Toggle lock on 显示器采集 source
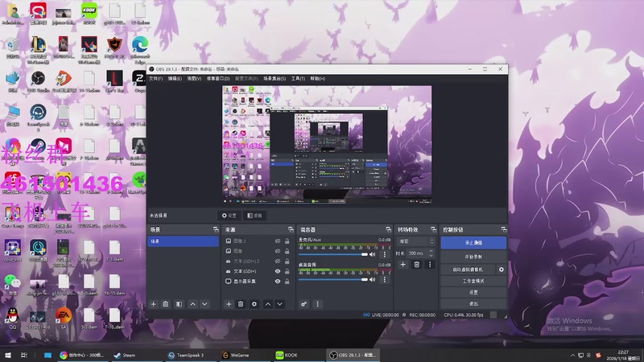 [x=287, y=281]
